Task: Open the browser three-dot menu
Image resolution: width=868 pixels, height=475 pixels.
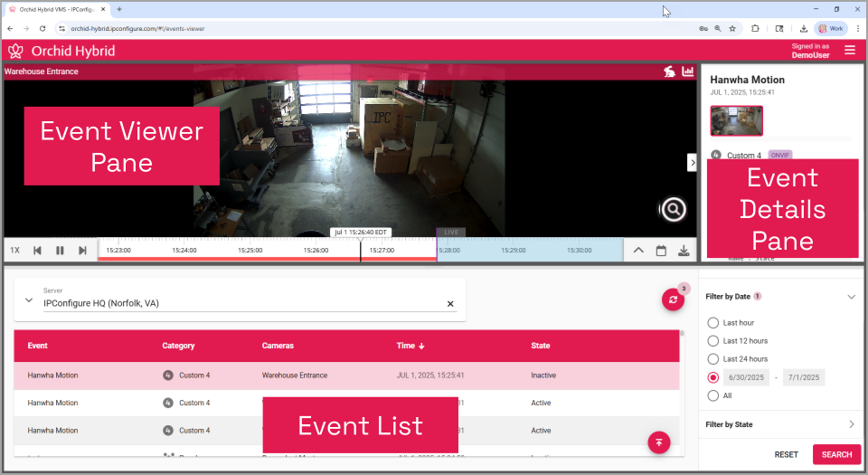Action: point(858,28)
